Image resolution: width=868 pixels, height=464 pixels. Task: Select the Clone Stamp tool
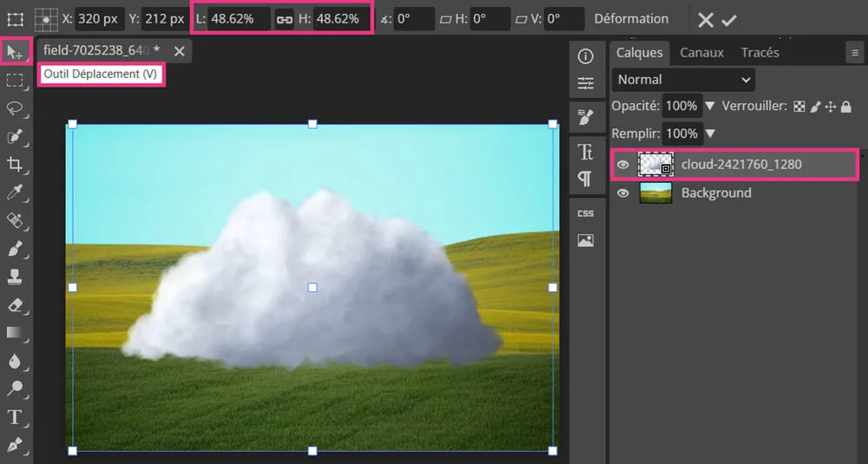pos(15,278)
